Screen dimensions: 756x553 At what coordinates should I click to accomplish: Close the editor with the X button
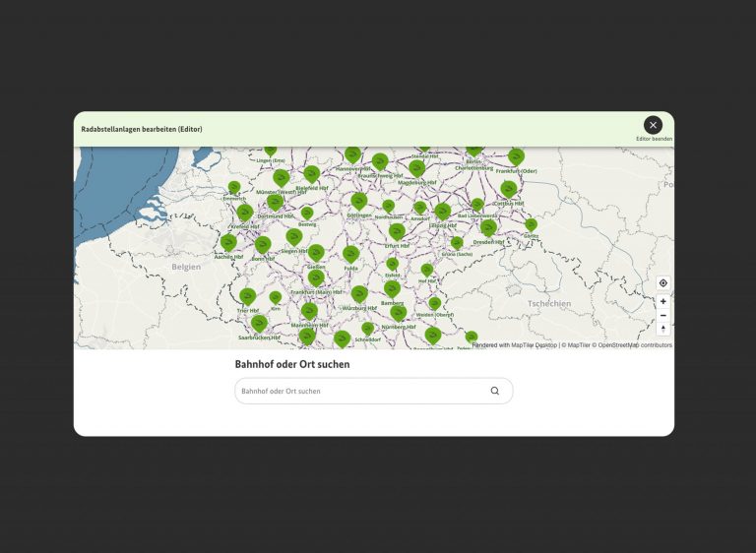click(x=653, y=125)
